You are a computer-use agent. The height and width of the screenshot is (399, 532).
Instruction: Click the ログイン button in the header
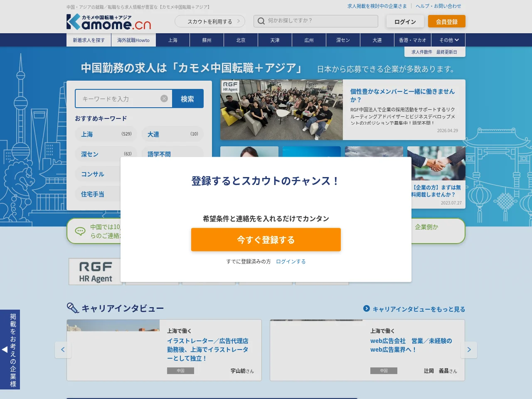coord(405,22)
